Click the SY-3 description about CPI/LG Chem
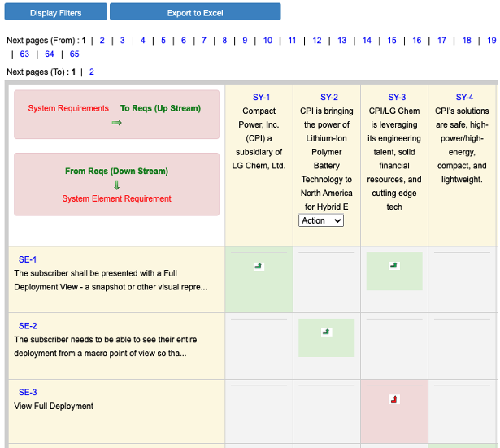 394,159
